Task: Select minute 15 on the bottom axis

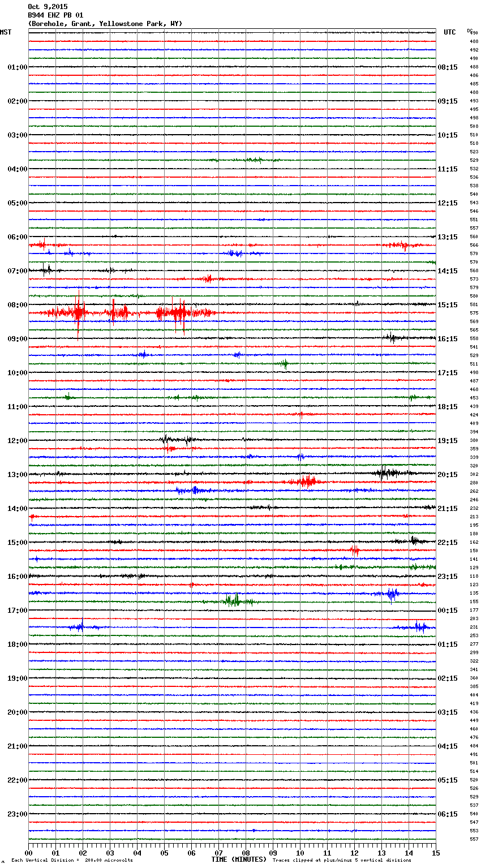Action: coord(436,853)
